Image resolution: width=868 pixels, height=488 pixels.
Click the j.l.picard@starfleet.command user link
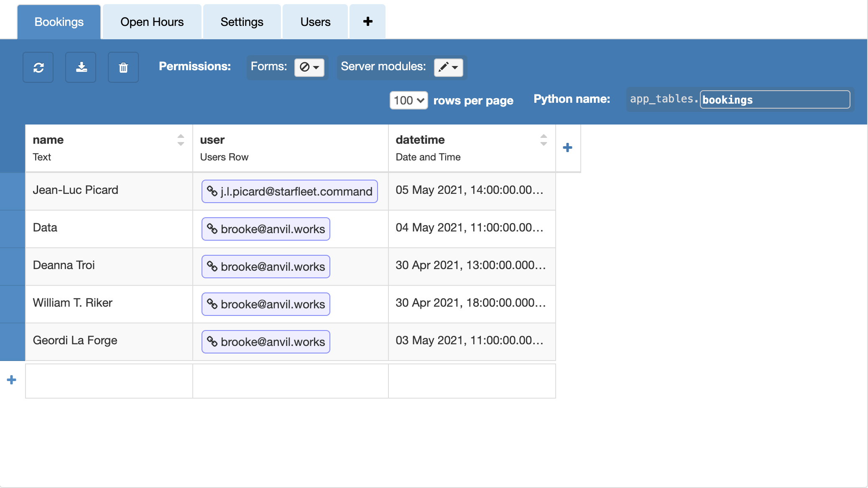[289, 191]
